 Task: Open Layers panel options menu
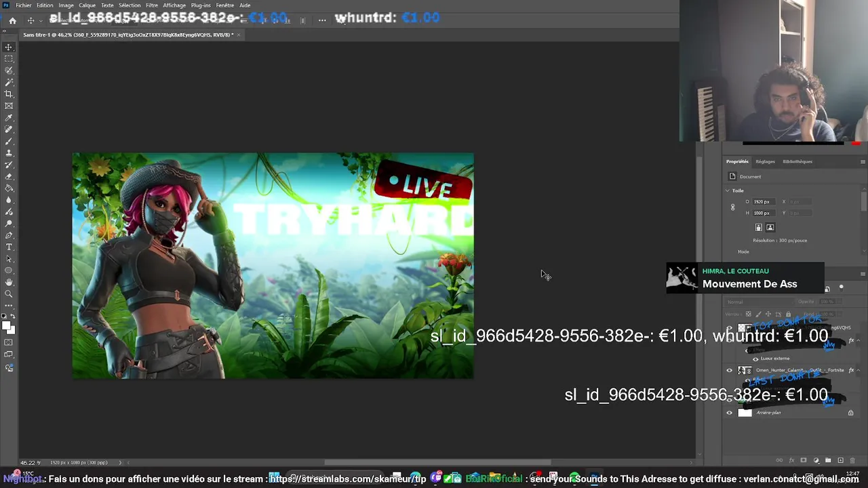pos(863,274)
